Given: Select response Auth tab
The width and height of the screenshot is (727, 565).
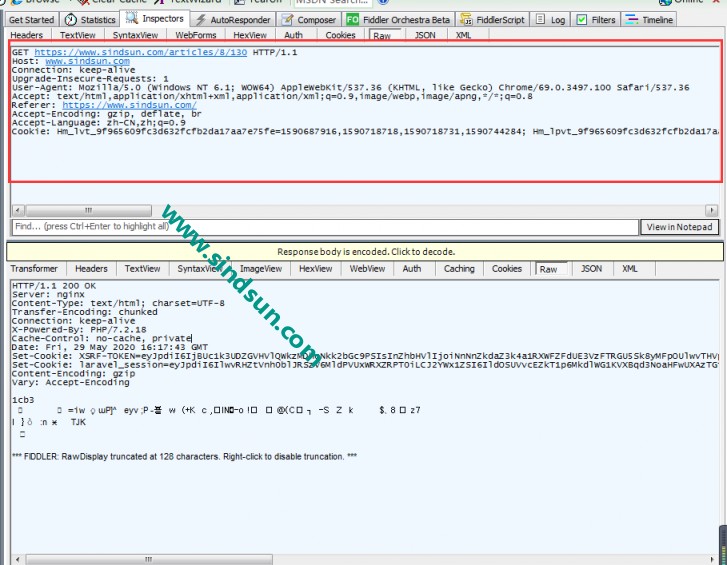Looking at the screenshot, I should [x=412, y=269].
